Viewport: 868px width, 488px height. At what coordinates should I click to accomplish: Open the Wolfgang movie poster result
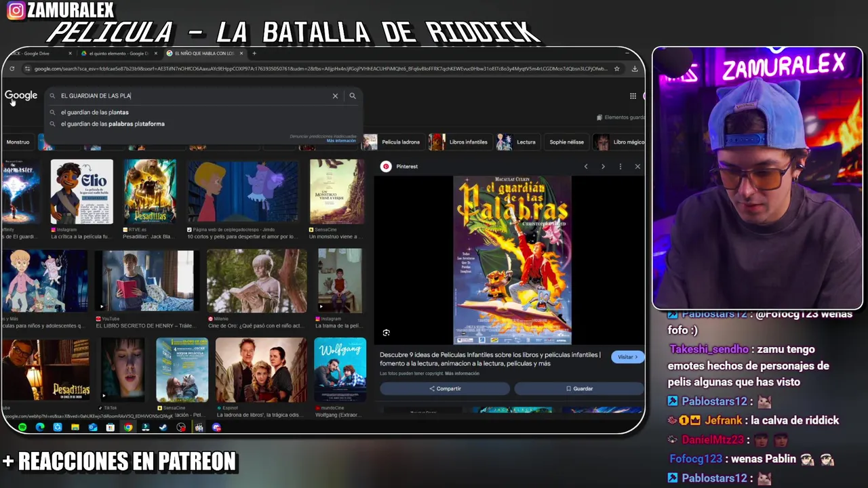[x=340, y=370]
